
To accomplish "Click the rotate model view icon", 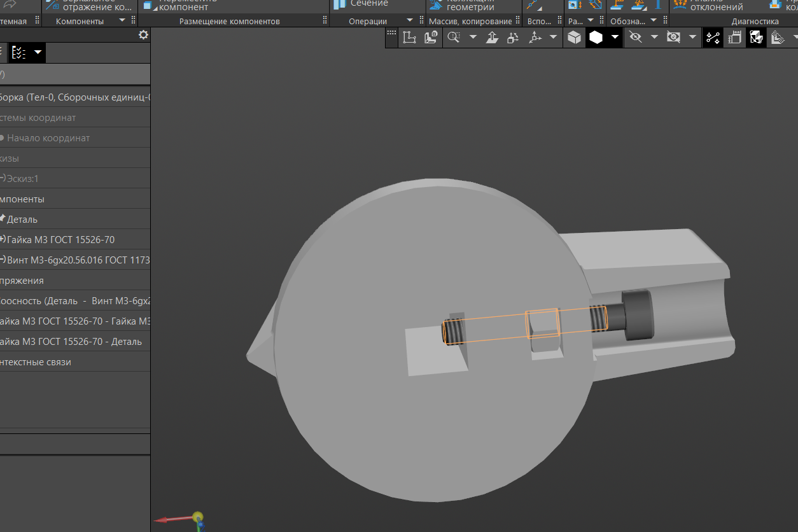I will coord(513,38).
